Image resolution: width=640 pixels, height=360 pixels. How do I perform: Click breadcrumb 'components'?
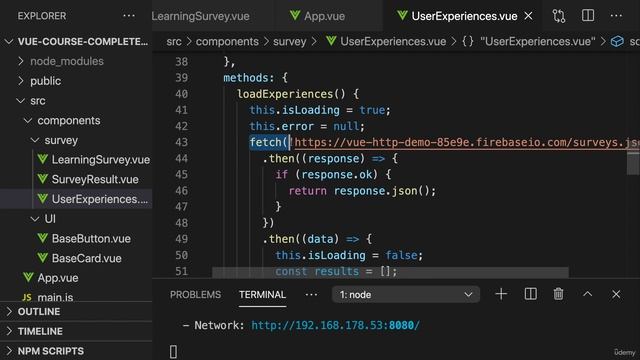click(227, 42)
